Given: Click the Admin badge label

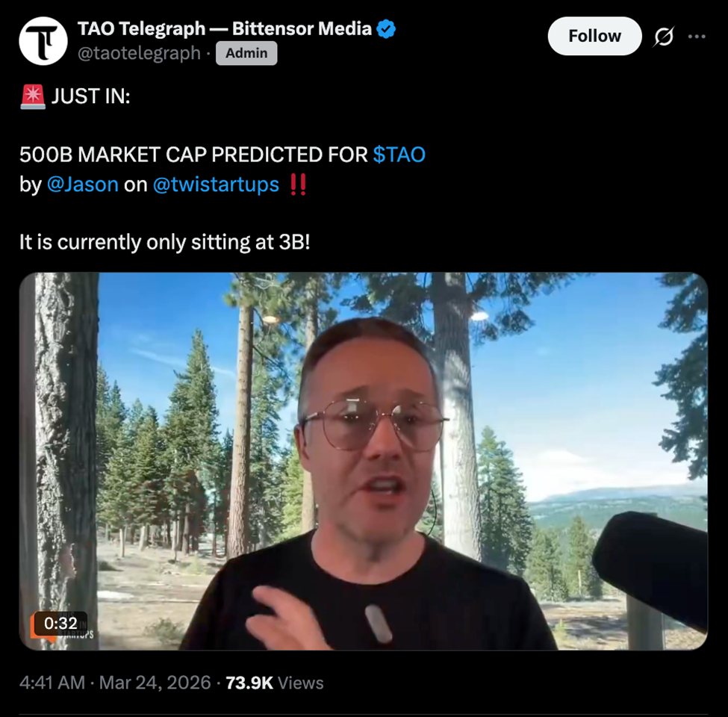Looking at the screenshot, I should pyautogui.click(x=246, y=53).
